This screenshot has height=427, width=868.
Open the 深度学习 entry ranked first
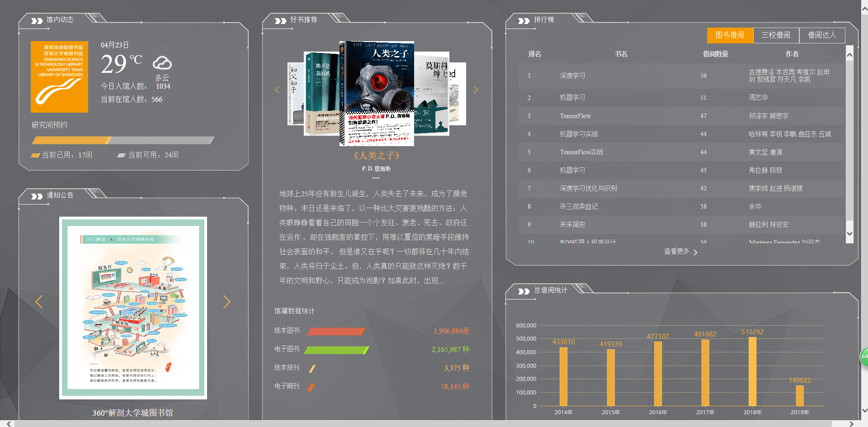pyautogui.click(x=572, y=76)
